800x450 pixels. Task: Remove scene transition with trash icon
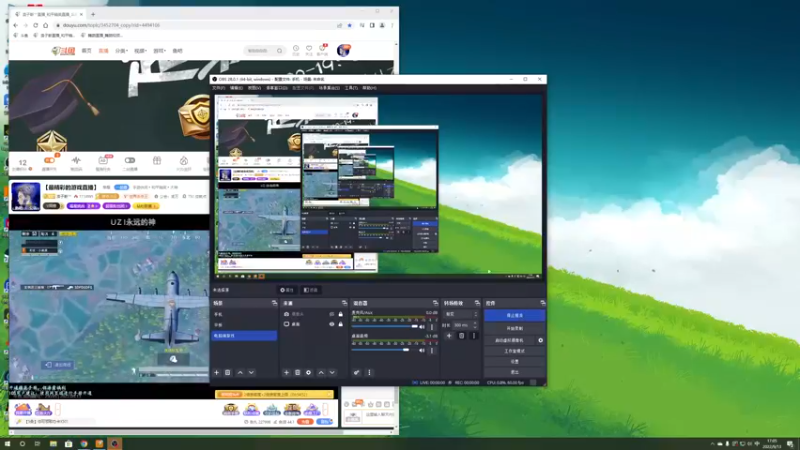(x=461, y=336)
